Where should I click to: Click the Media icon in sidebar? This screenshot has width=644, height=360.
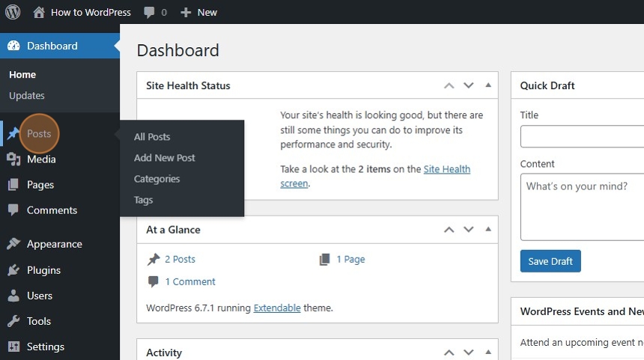click(x=13, y=159)
